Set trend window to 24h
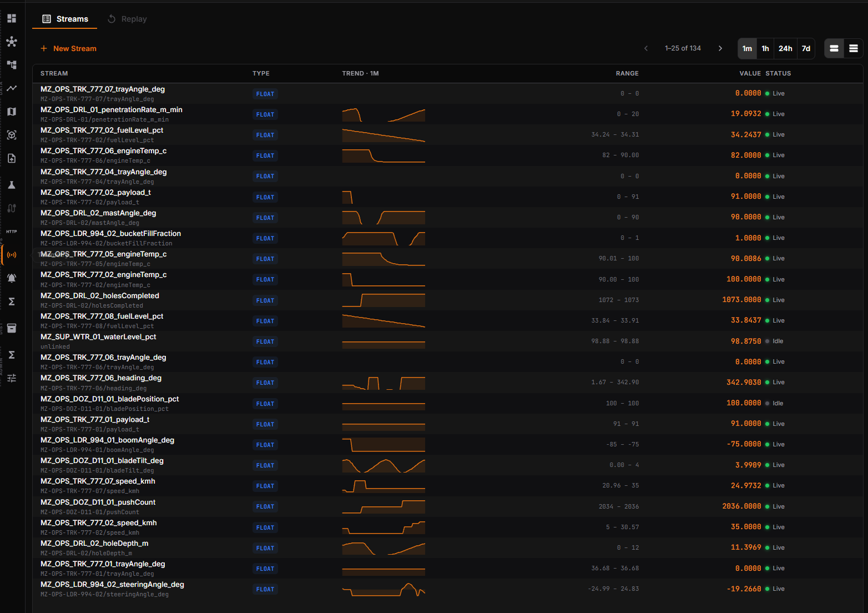The width and height of the screenshot is (868, 613). (785, 48)
